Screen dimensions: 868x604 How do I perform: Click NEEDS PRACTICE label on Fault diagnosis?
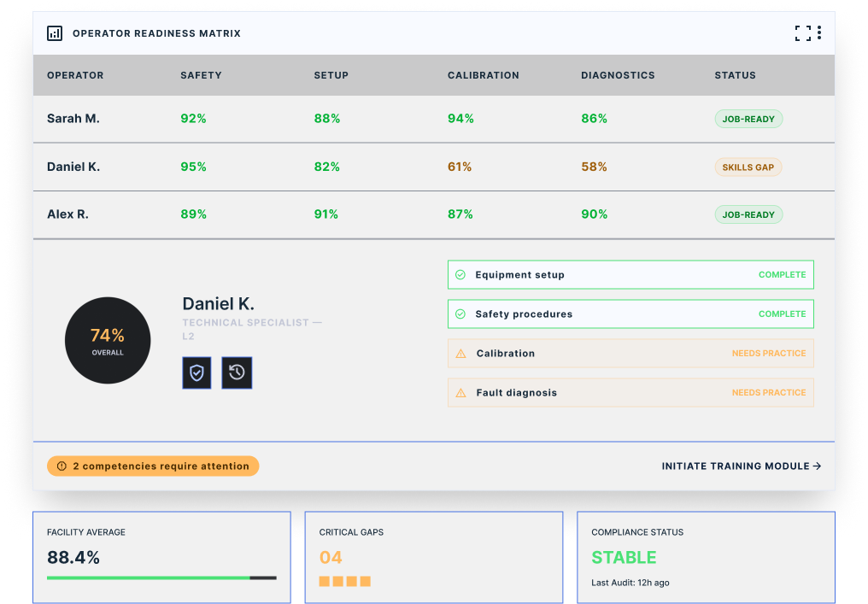click(x=769, y=392)
